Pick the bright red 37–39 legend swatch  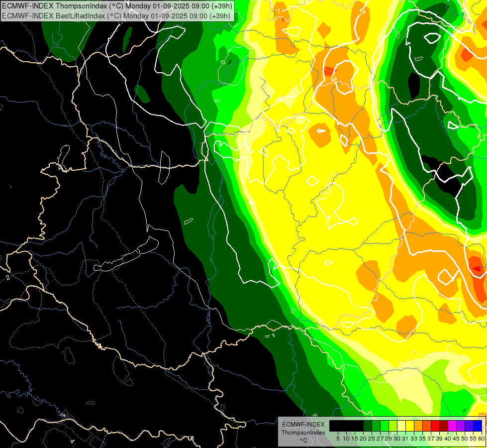[435, 426]
